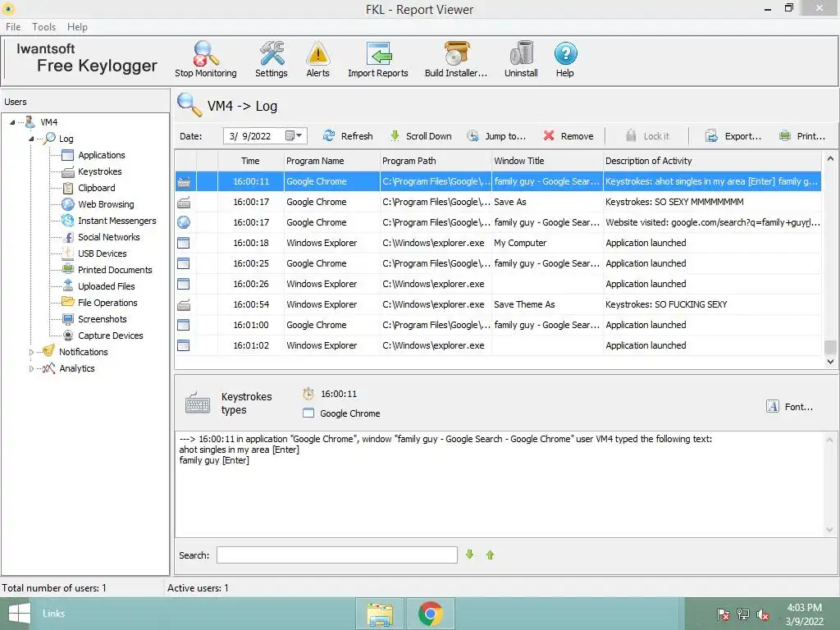Image resolution: width=840 pixels, height=630 pixels.
Task: Click log table scrollbar down arrow
Action: [x=830, y=362]
